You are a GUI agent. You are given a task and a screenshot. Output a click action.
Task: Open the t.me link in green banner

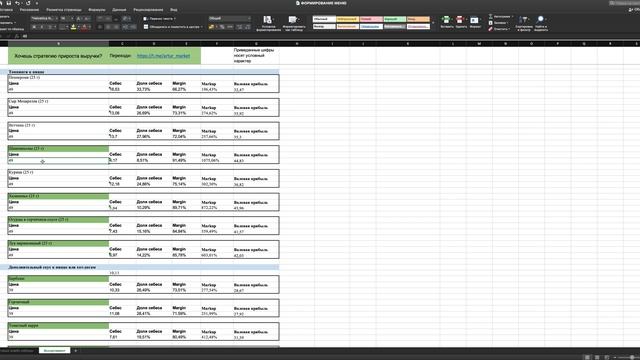coord(163,56)
